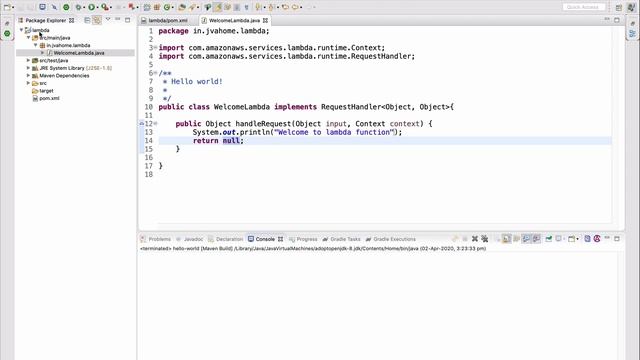Viewport: 640px width, 360px height.
Task: Select pom.xml in Package Explorer
Action: click(x=49, y=98)
